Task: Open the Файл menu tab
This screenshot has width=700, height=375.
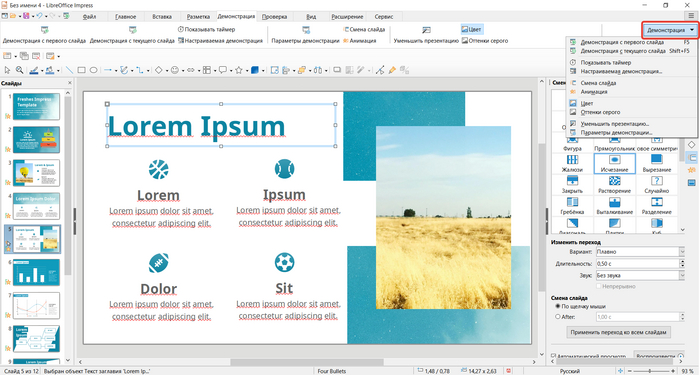Action: click(x=89, y=17)
